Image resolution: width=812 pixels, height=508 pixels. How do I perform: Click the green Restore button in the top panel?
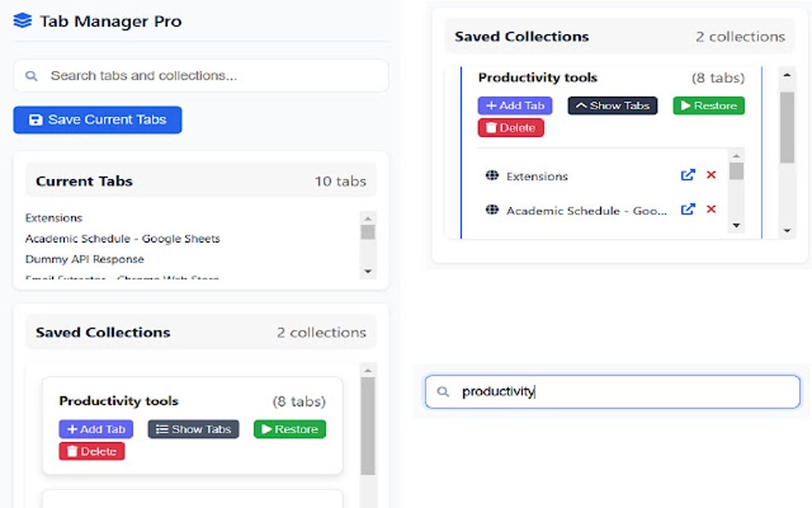pos(708,105)
